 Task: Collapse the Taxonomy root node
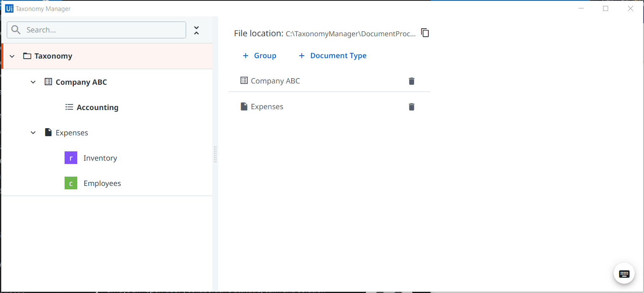pyautogui.click(x=12, y=56)
